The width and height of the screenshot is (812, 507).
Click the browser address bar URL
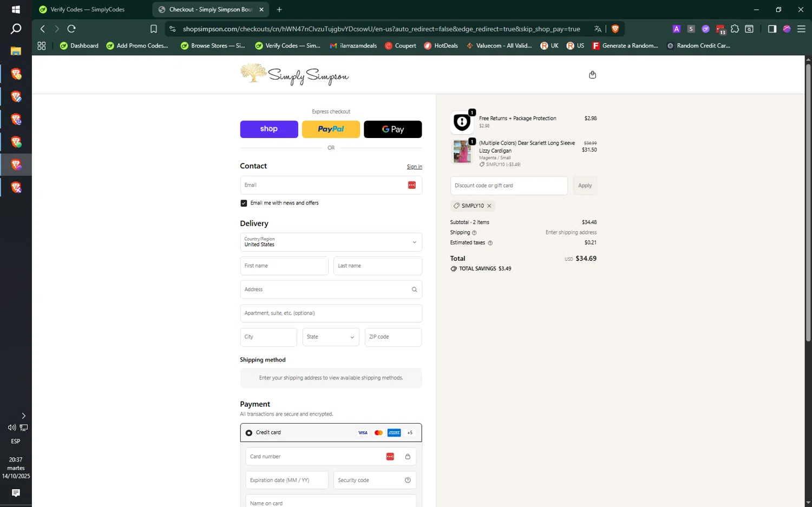(x=381, y=29)
